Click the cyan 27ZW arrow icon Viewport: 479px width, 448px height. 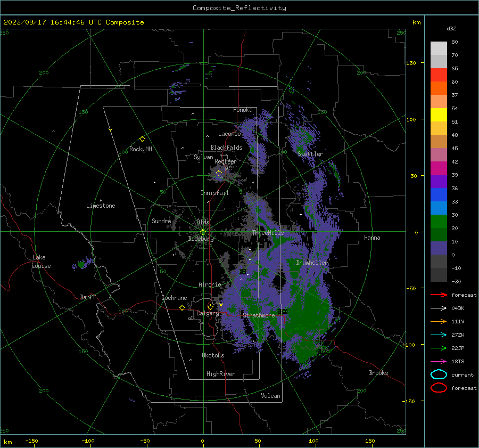439,335
